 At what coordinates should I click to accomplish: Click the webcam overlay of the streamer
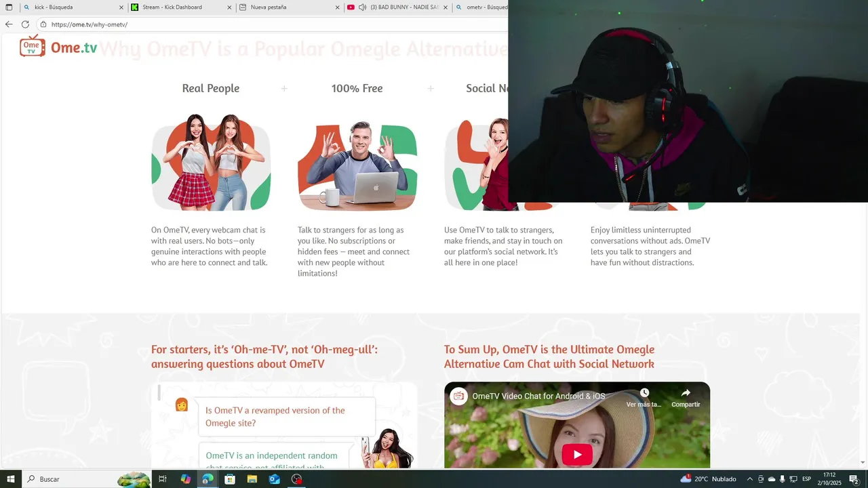point(688,101)
